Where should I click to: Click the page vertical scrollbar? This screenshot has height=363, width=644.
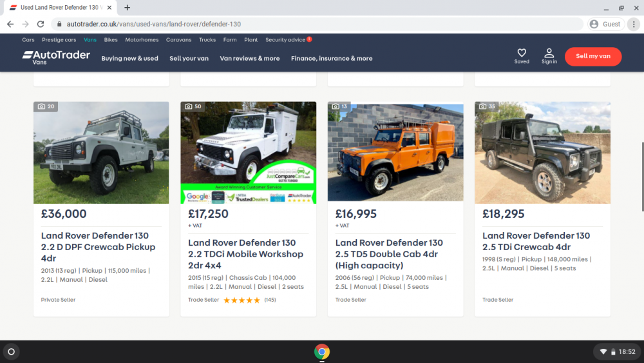pyautogui.click(x=642, y=177)
